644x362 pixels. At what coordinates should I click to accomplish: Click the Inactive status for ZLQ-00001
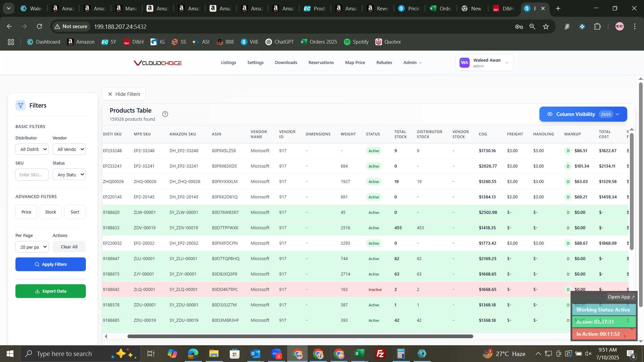click(x=375, y=290)
